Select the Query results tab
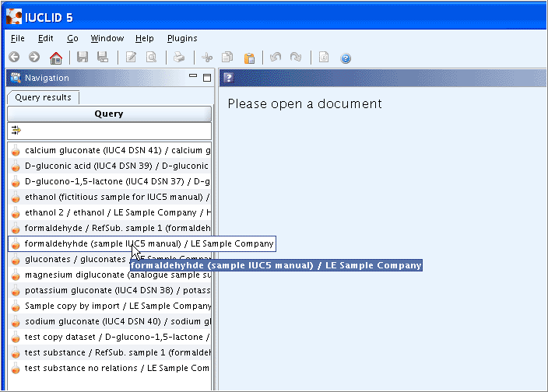This screenshot has width=548, height=392. point(43,97)
